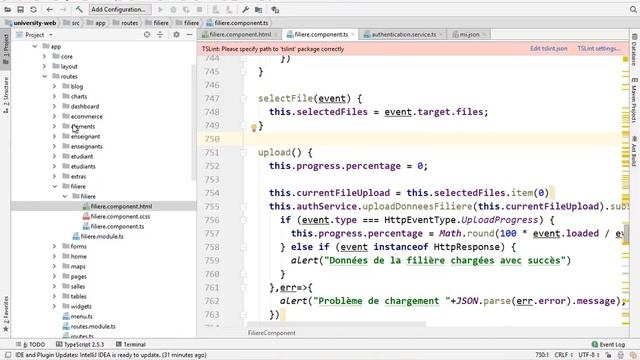This screenshot has width=640, height=360.
Task: Expand the dashboard folder
Action: 54,107
